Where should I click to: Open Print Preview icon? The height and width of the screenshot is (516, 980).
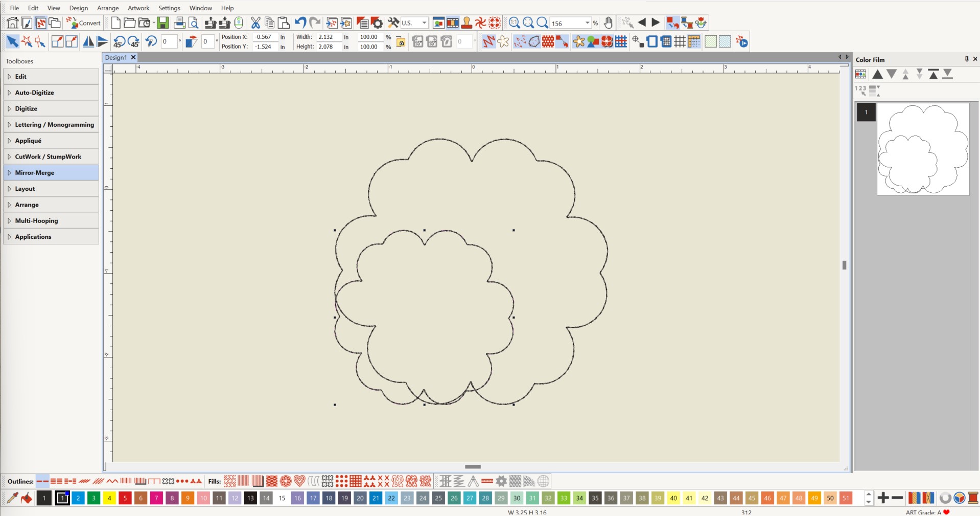pos(193,23)
